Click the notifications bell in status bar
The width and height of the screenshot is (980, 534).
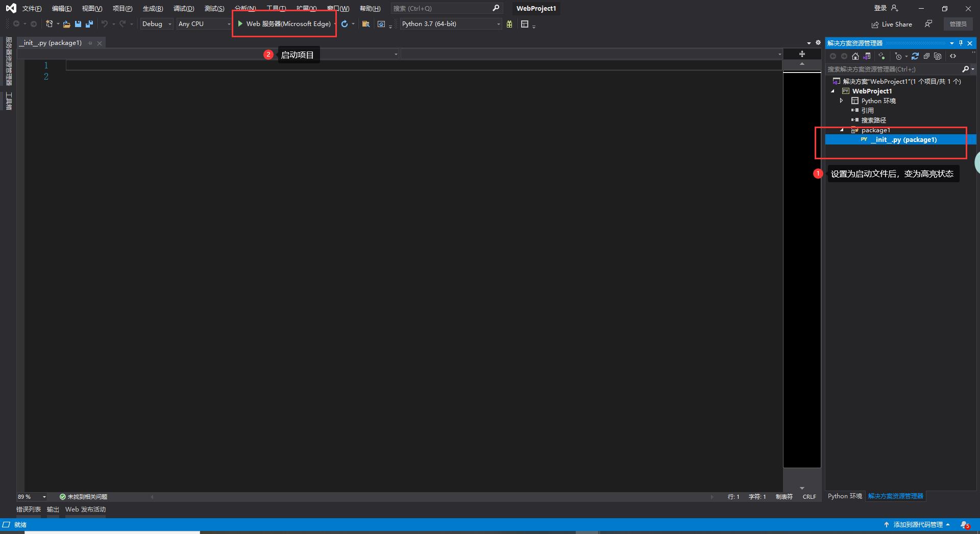point(964,525)
